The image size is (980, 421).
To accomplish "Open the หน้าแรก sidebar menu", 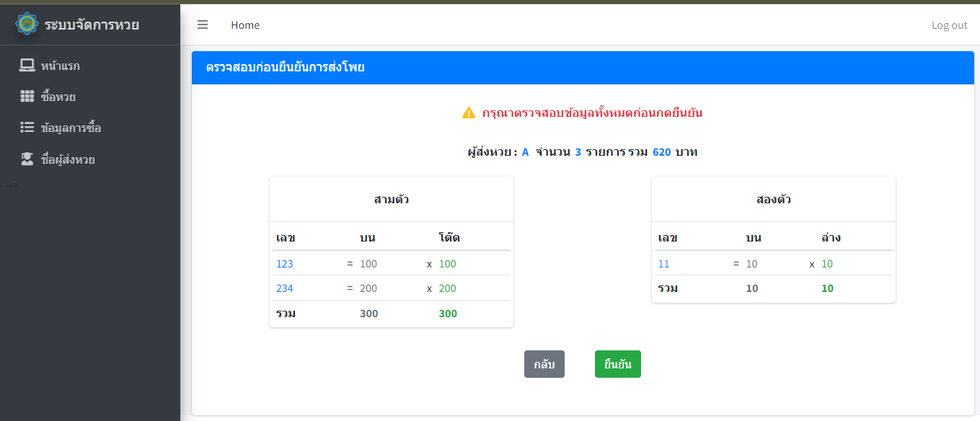I will [60, 66].
